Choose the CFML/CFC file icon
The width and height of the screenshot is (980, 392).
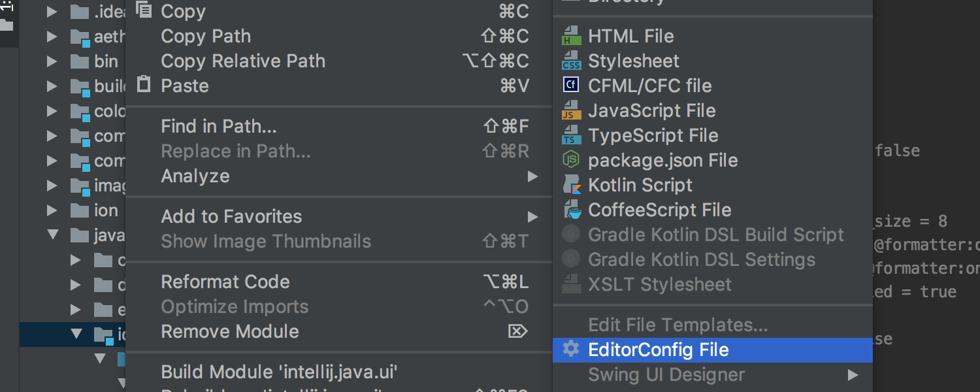(571, 85)
